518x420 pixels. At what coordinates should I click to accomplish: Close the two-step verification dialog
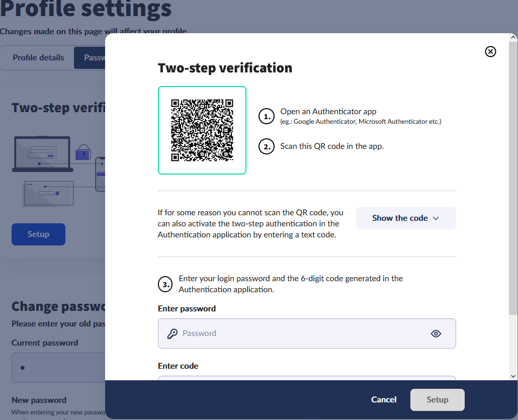coord(490,51)
